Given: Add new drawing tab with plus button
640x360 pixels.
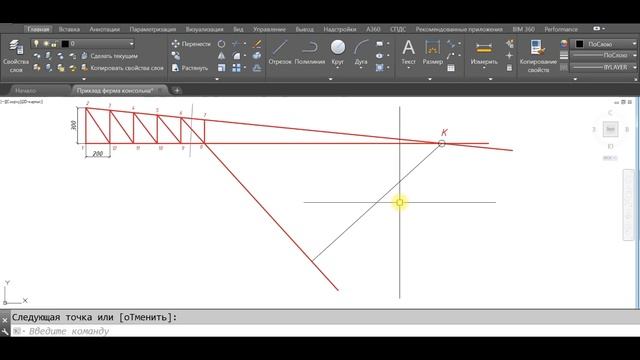Looking at the screenshot, I should (x=177, y=90).
